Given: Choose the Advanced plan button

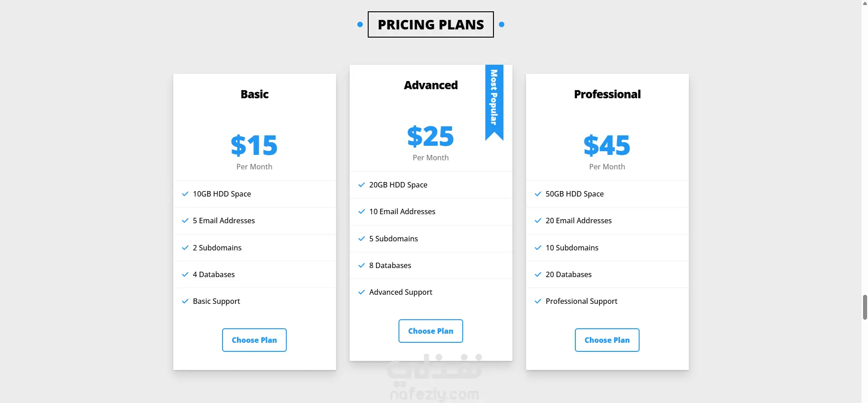Looking at the screenshot, I should pyautogui.click(x=431, y=331).
